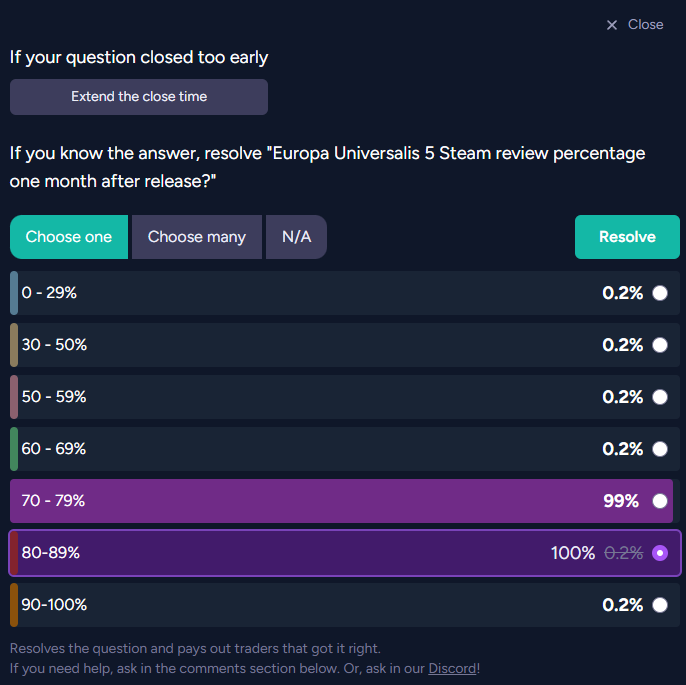Click the X icon beside Close
Image resolution: width=686 pixels, height=685 pixels.
(612, 25)
